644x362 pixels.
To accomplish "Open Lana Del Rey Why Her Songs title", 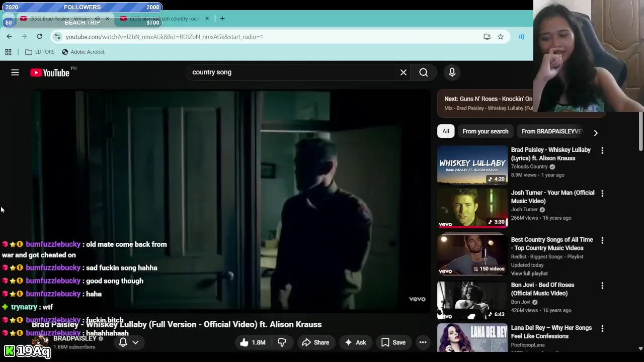I will [x=551, y=332].
